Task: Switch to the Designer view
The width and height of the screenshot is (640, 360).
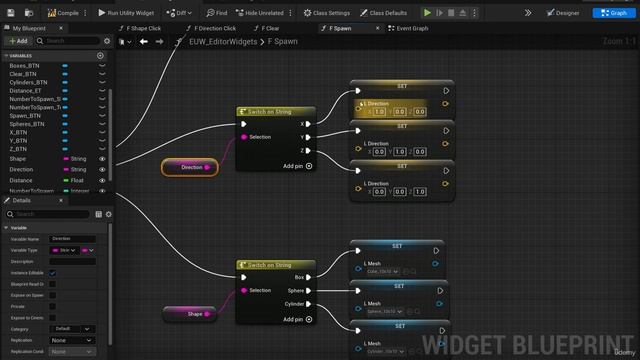Action: pyautogui.click(x=563, y=13)
